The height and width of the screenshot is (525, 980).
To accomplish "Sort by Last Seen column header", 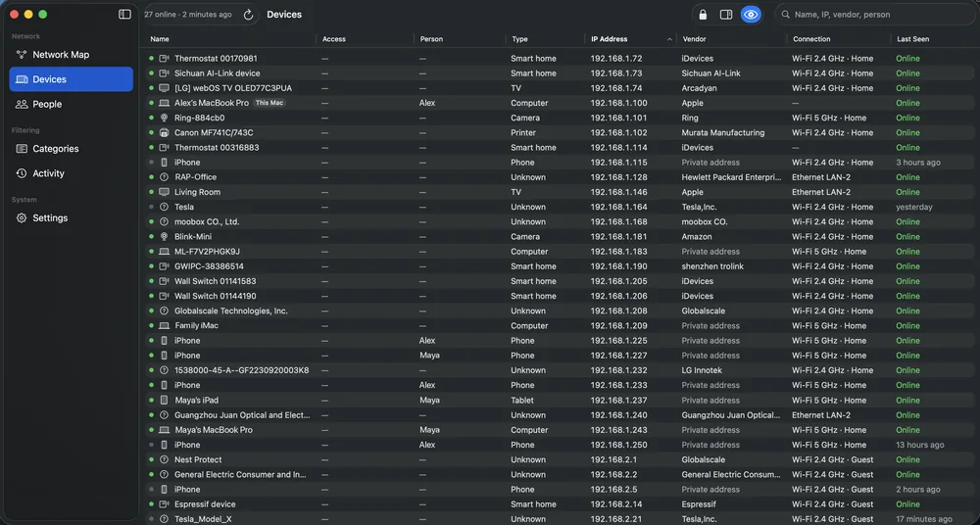I will [912, 39].
